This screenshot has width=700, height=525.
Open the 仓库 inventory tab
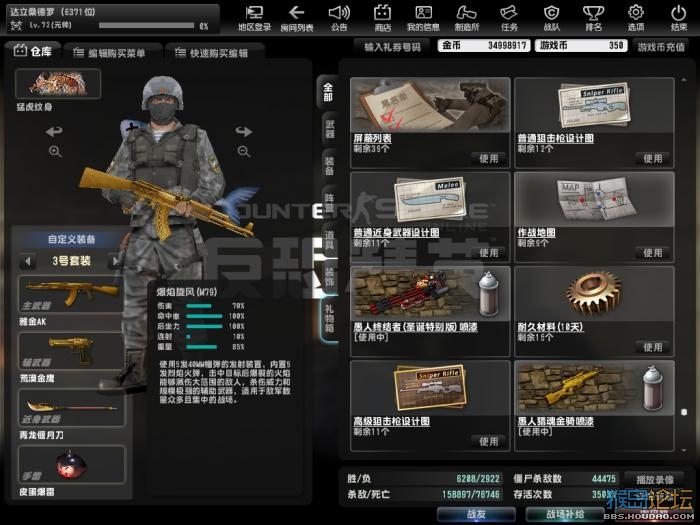pos(33,51)
